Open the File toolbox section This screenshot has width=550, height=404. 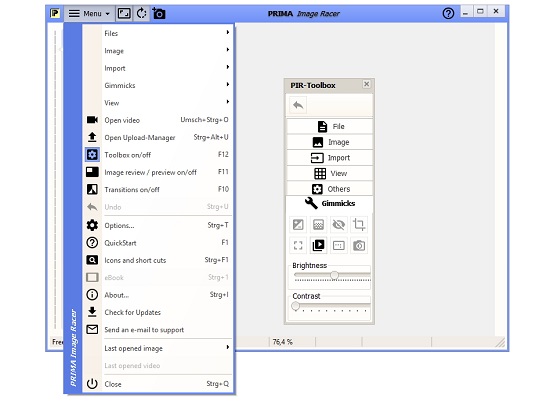point(330,126)
